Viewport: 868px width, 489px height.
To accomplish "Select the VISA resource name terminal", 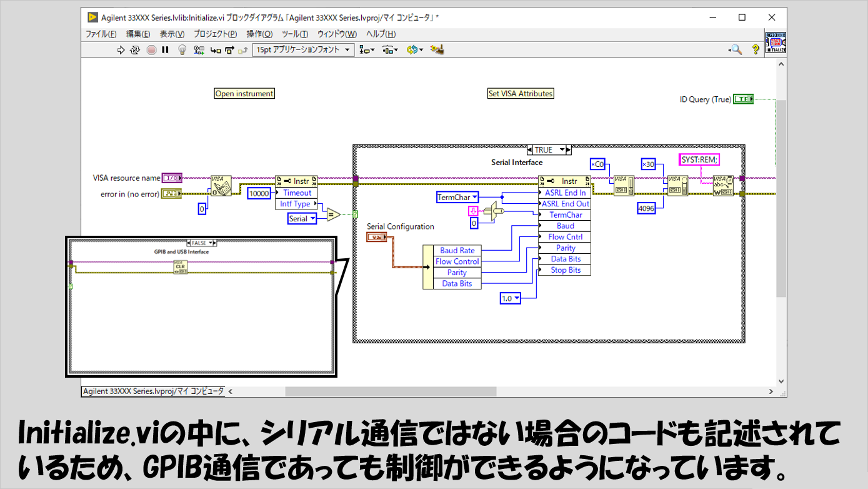I will tap(172, 178).
